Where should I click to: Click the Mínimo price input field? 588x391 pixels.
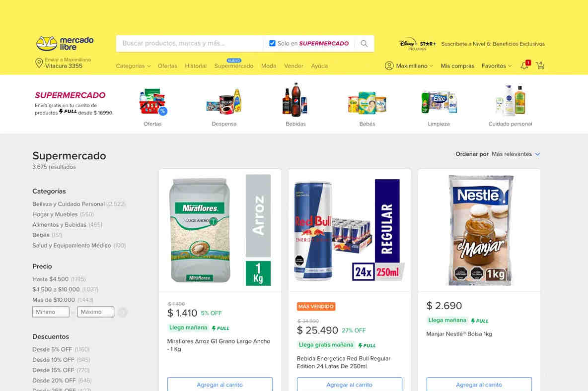click(x=51, y=312)
